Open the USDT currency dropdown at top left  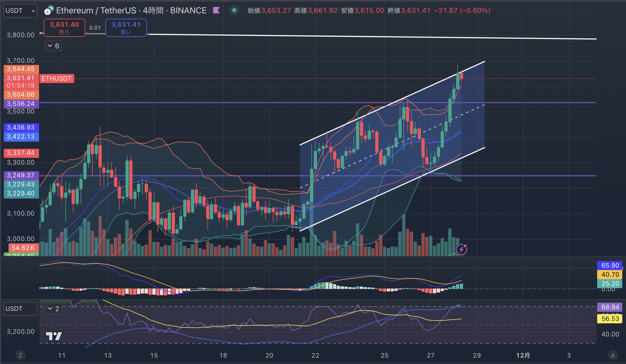(20, 11)
